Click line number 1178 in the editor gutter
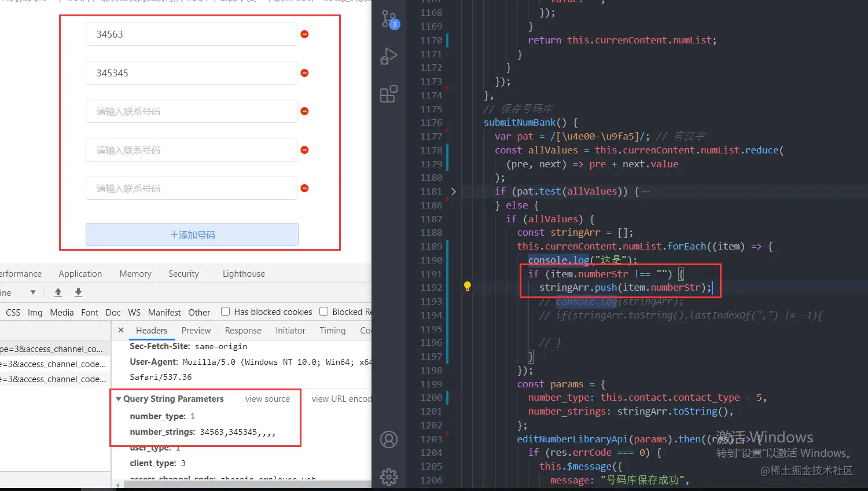Viewport: 868px width, 491px height. coord(431,150)
